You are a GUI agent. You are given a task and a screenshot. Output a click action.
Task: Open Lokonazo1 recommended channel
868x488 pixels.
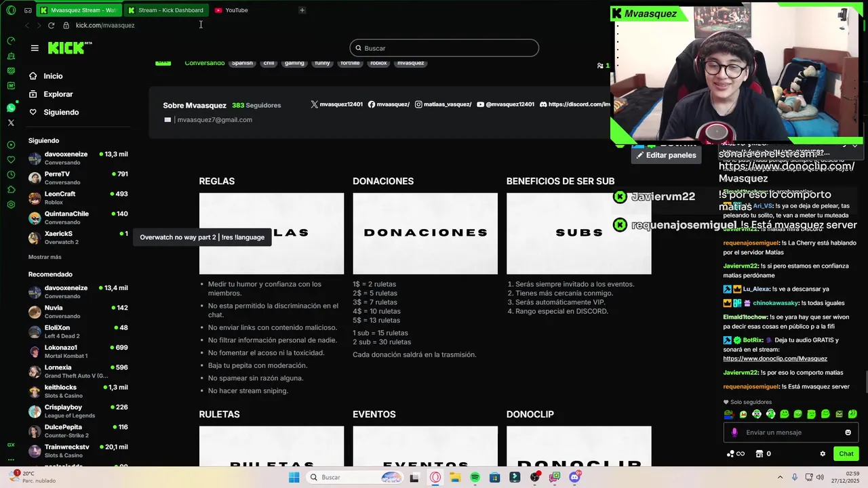coord(78,351)
